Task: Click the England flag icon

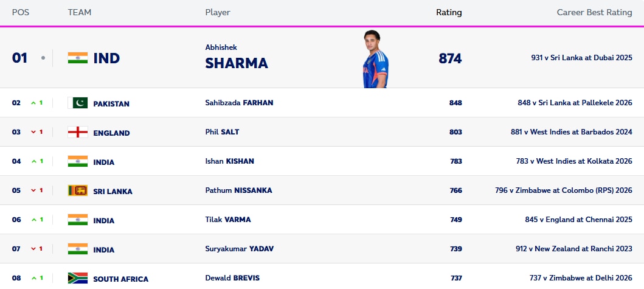Action: click(77, 133)
